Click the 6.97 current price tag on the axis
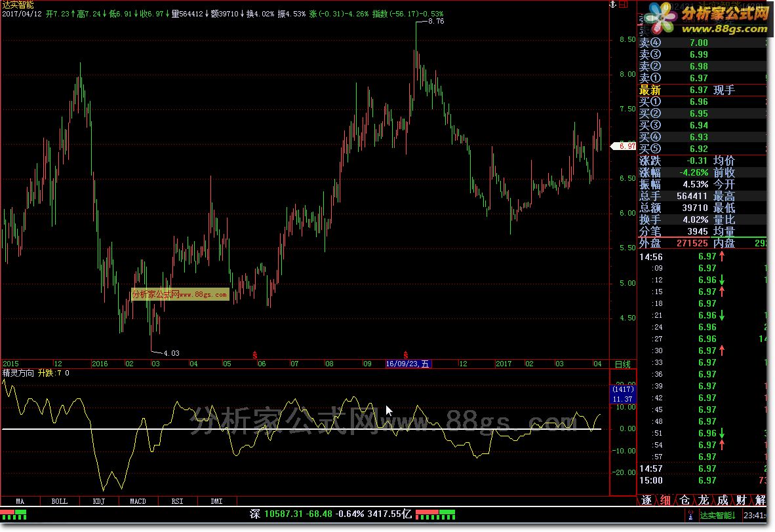This screenshot has height=532, width=775. pyautogui.click(x=624, y=145)
